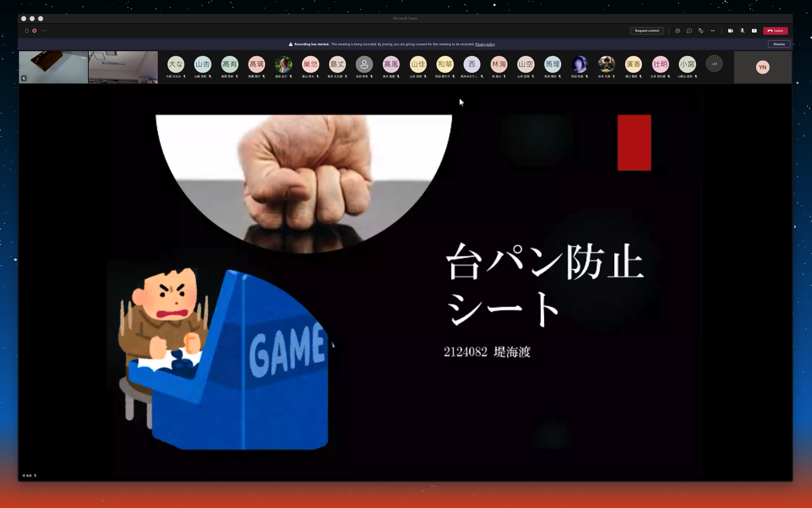Open the reactions icon
The image size is (812, 508).
pos(701,31)
